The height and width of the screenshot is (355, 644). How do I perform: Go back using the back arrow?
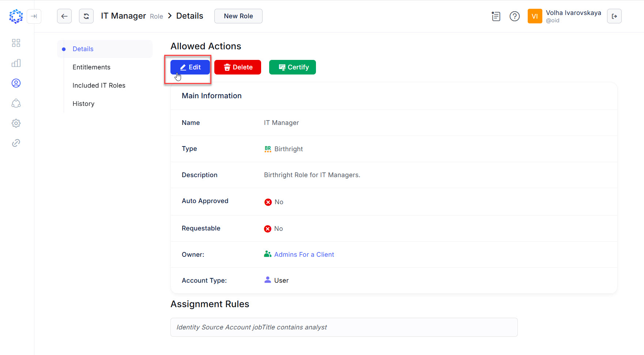[64, 16]
